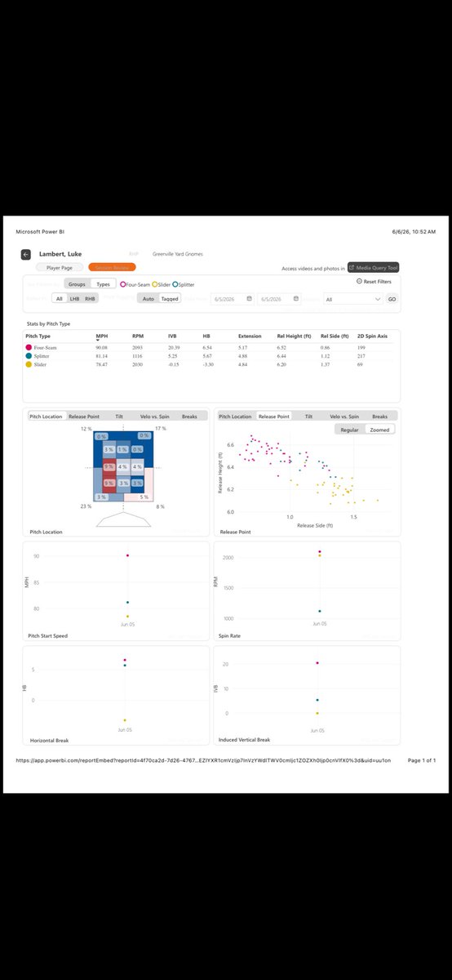Select Velo vs. Spin tab in right chart

(343, 416)
